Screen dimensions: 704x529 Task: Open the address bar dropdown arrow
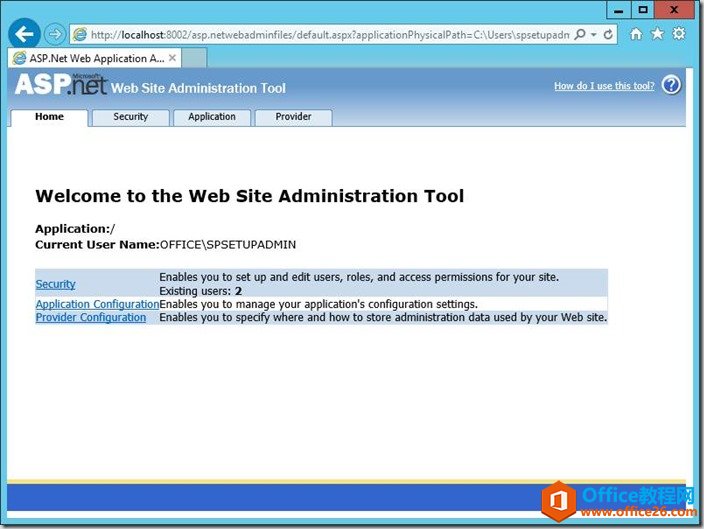click(594, 35)
